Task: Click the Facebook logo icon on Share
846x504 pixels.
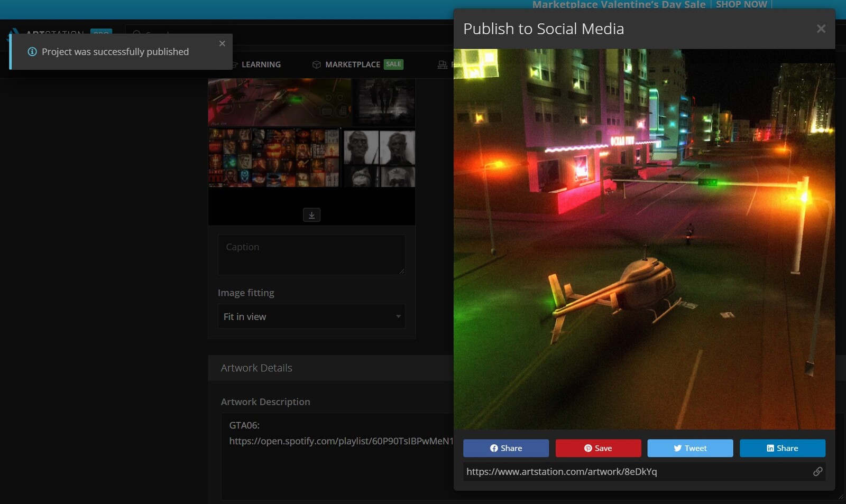Action: tap(494, 448)
